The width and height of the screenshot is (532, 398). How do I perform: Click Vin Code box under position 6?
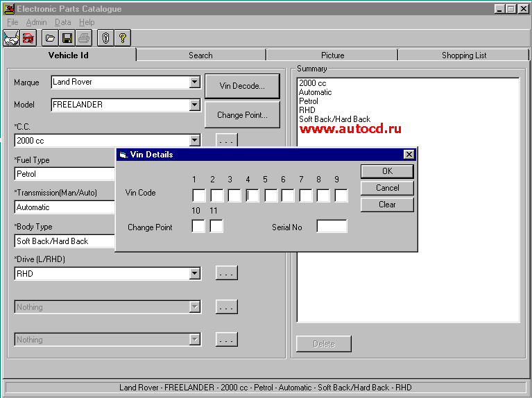[x=288, y=196]
